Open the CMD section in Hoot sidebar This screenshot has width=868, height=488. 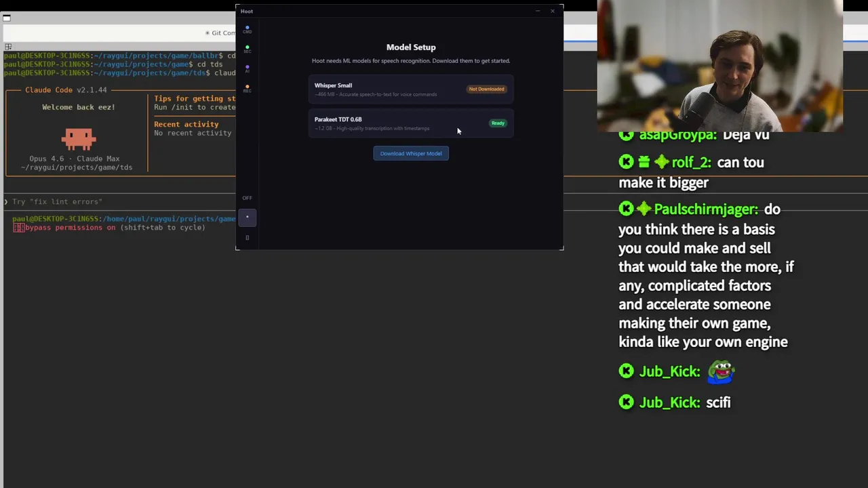[x=247, y=30]
